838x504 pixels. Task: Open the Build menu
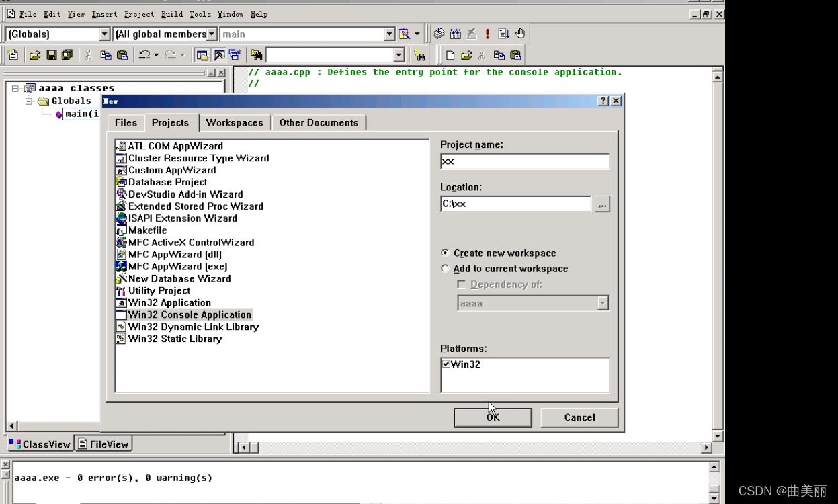172,14
